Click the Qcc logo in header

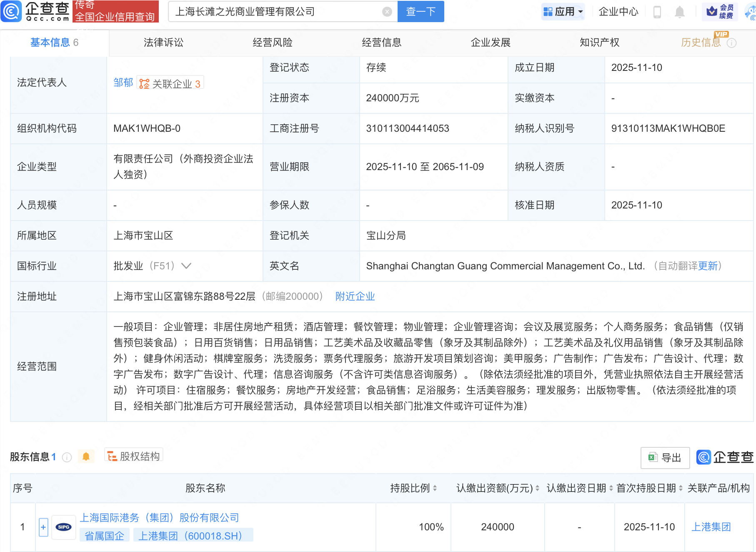[35, 11]
